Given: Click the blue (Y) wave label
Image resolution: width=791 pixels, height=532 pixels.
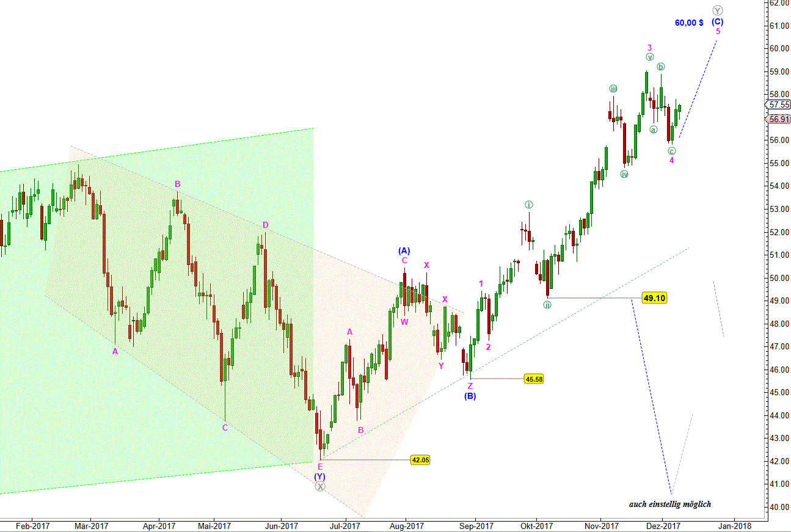Looking at the screenshot, I should click(320, 476).
